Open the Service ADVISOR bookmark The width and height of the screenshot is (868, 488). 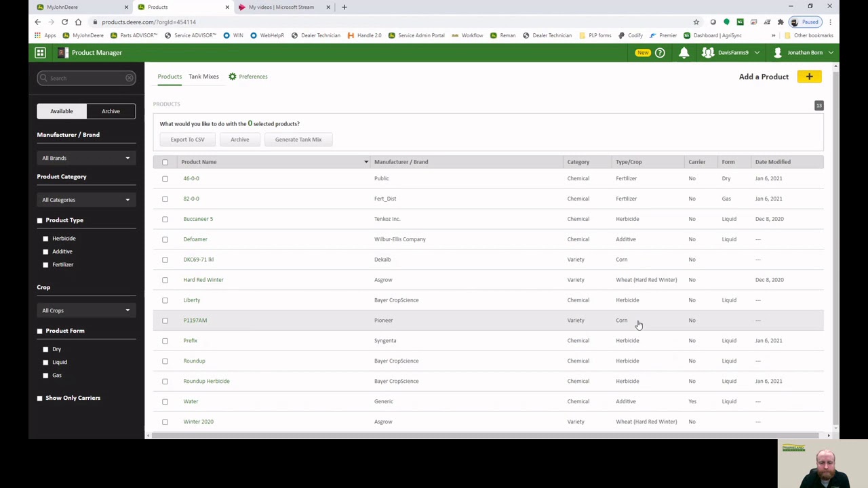[x=191, y=35]
